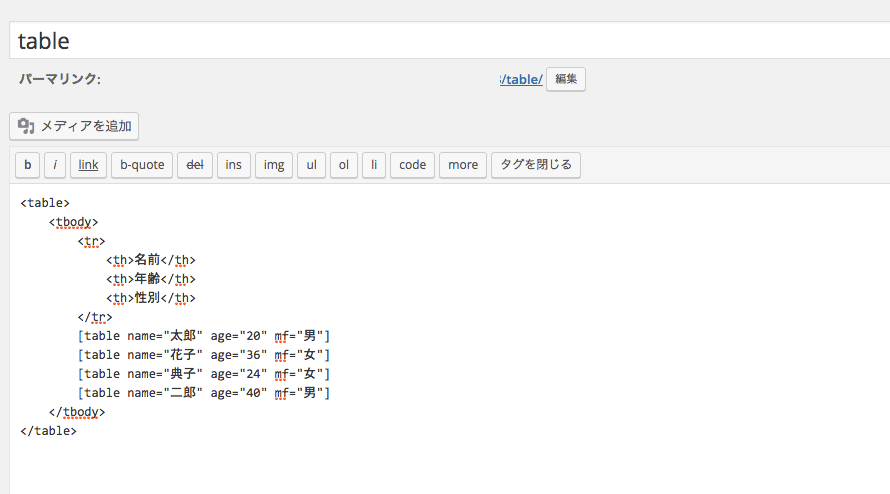Click the パーマリンク: label
This screenshot has width=890, height=494.
click(x=60, y=79)
